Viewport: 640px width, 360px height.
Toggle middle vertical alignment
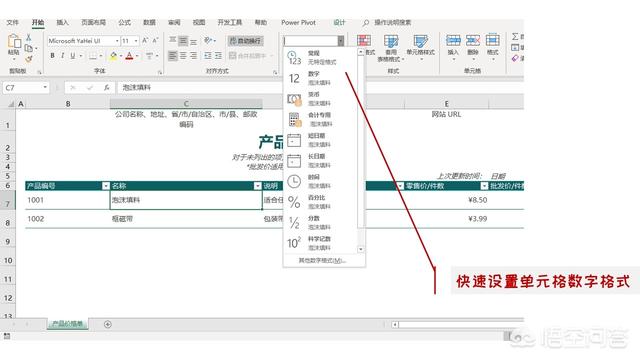pos(183,40)
